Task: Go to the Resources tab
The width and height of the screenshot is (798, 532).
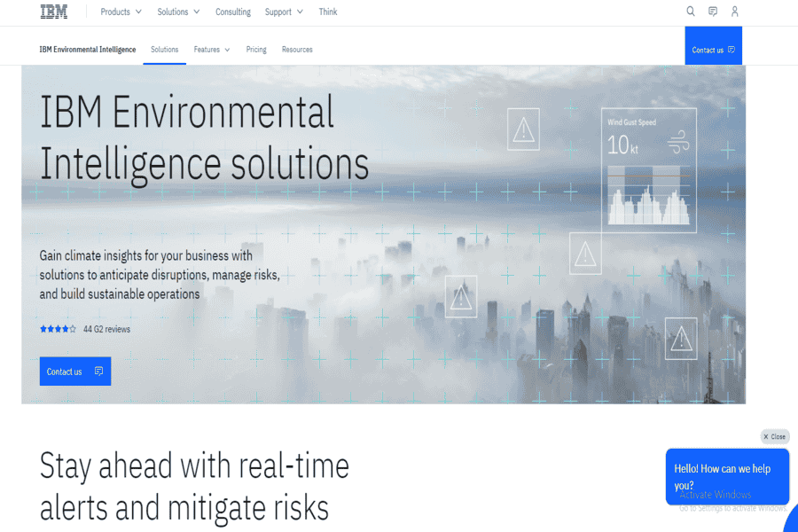Action: [297, 50]
